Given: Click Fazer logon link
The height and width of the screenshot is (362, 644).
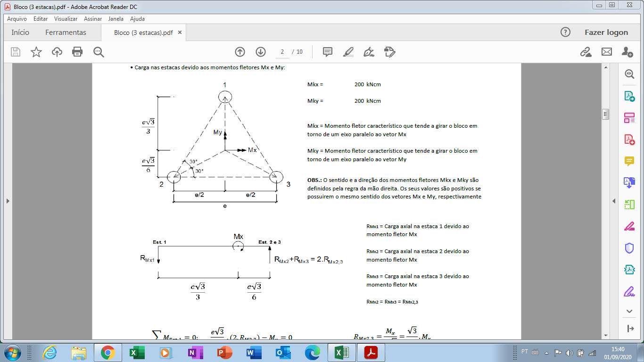Looking at the screenshot, I should point(606,33).
